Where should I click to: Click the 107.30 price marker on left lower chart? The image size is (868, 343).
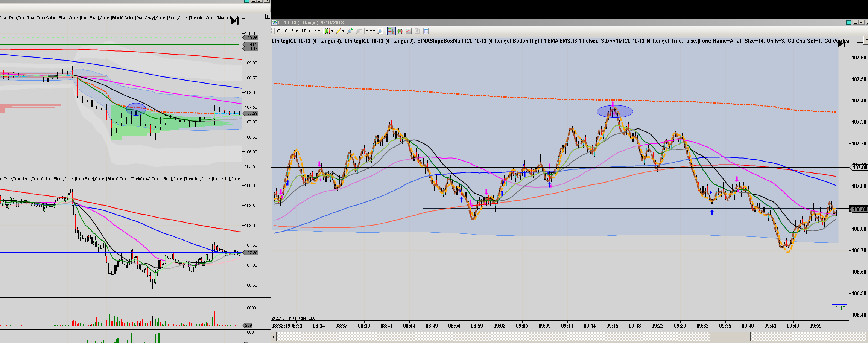click(251, 253)
